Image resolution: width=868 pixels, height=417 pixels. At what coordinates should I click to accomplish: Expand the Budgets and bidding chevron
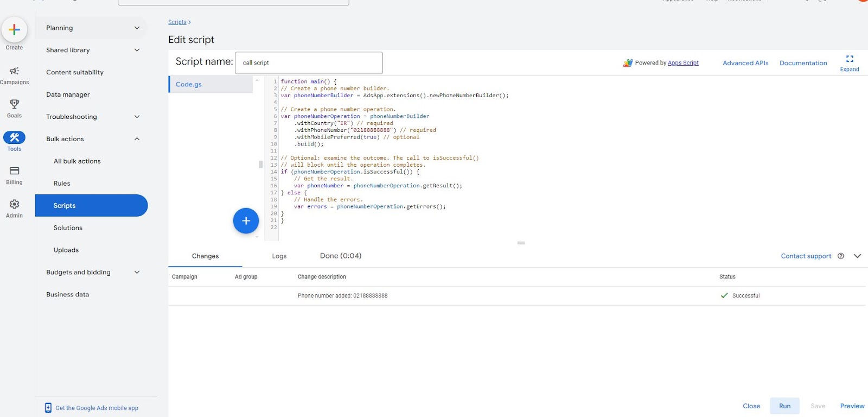click(x=137, y=273)
